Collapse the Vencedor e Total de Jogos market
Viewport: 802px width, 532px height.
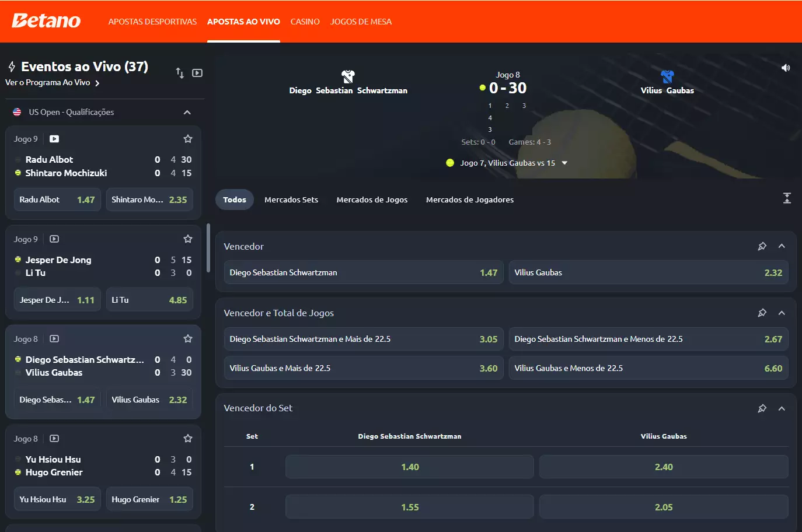click(782, 313)
